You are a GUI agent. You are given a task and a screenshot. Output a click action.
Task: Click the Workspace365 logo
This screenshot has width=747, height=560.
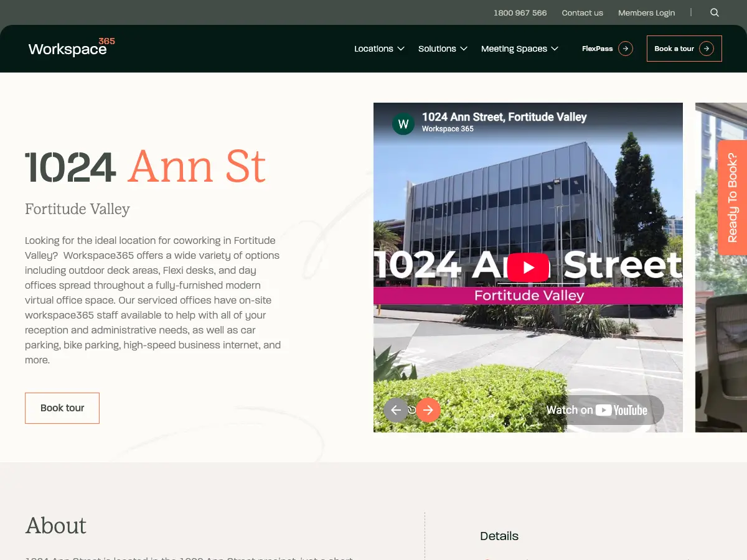[72, 47]
